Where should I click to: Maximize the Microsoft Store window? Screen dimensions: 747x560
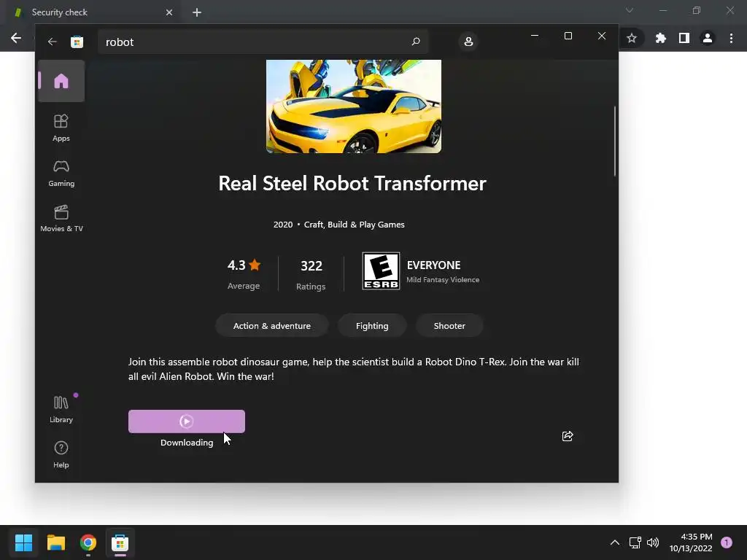568,36
